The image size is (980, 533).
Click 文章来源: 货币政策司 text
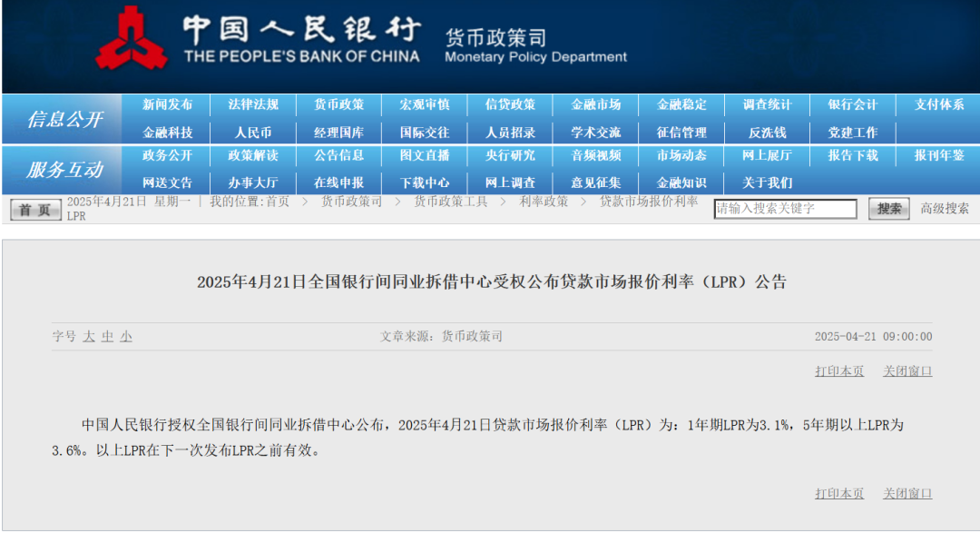(441, 337)
